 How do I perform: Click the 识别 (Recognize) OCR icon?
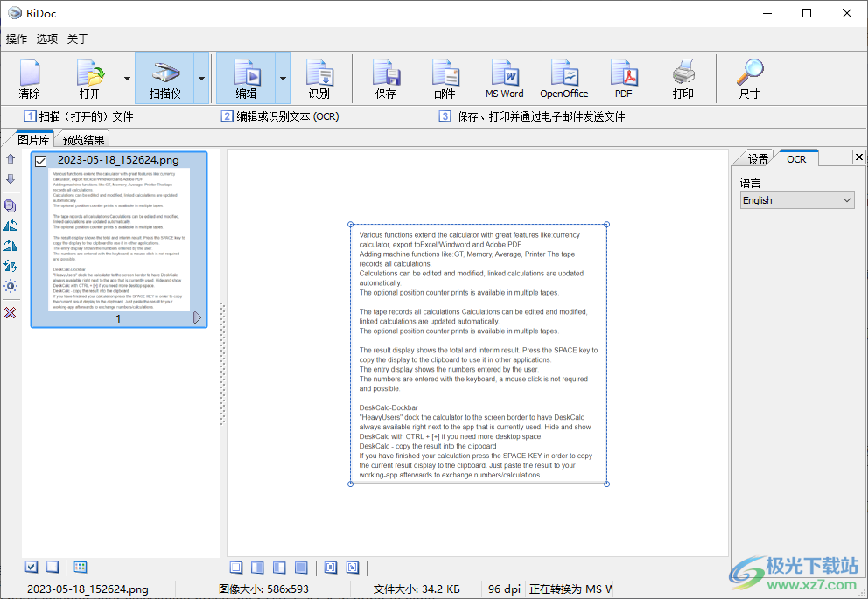[318, 79]
